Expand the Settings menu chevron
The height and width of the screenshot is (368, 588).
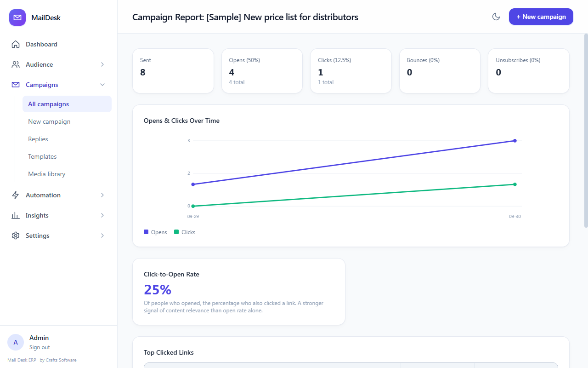(102, 236)
